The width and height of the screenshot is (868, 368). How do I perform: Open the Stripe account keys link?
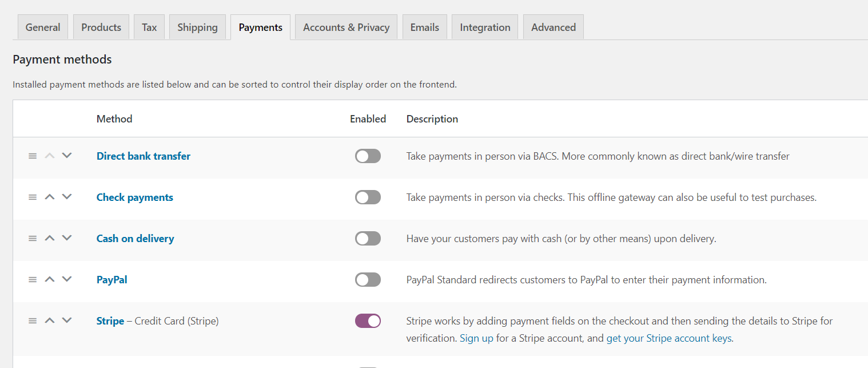pyautogui.click(x=668, y=338)
